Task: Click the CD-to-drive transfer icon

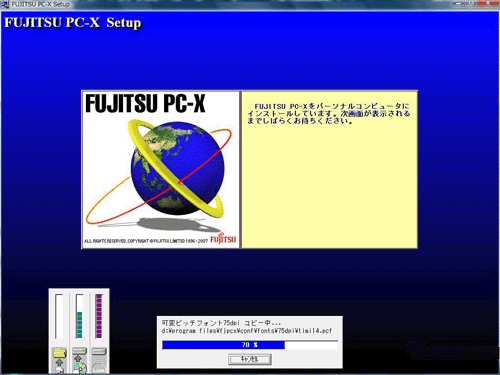Action: pyautogui.click(x=79, y=361)
